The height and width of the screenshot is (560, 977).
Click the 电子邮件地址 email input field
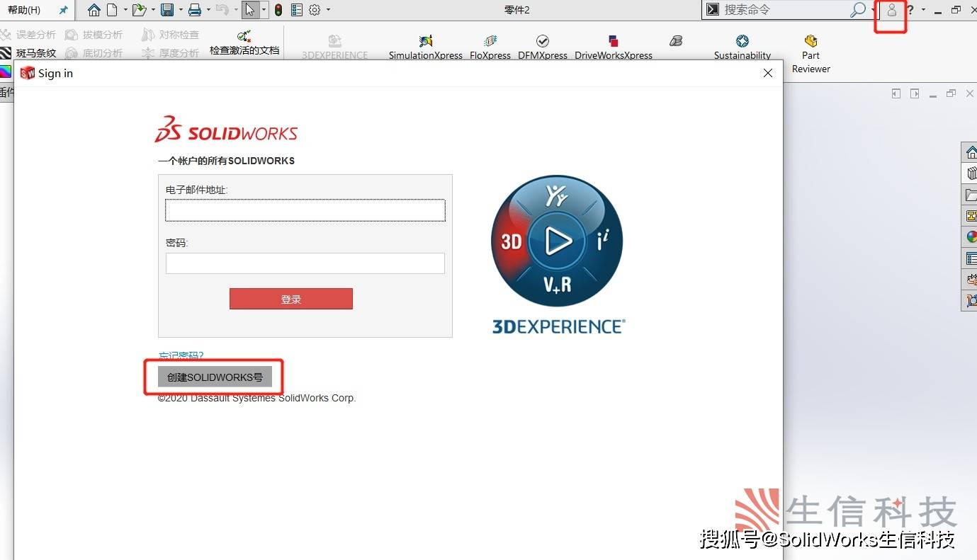tap(305, 210)
